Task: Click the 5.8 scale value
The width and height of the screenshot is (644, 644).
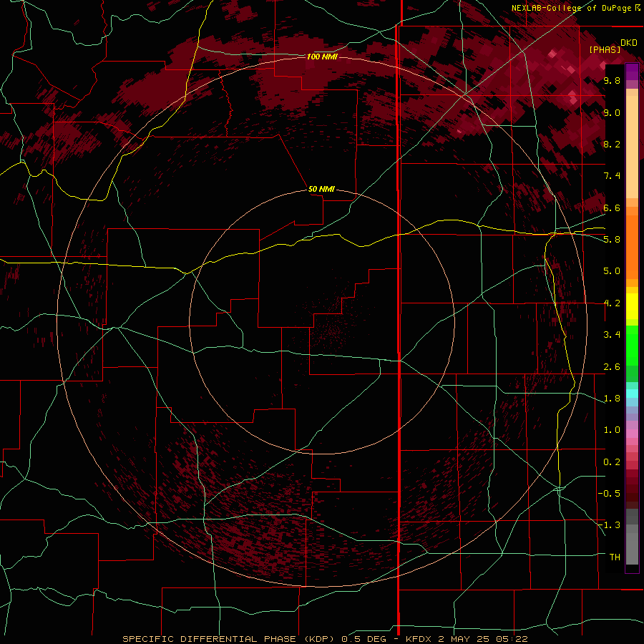Action: tap(612, 240)
